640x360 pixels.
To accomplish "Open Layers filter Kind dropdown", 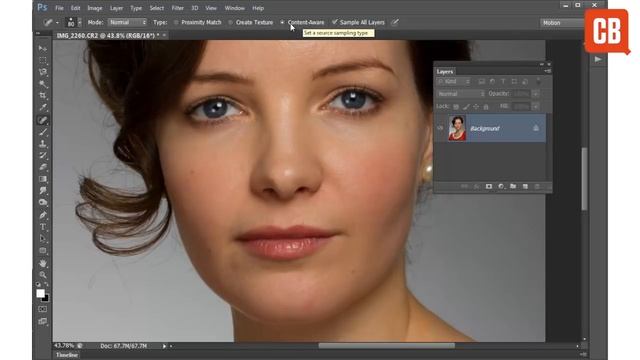I will (453, 82).
